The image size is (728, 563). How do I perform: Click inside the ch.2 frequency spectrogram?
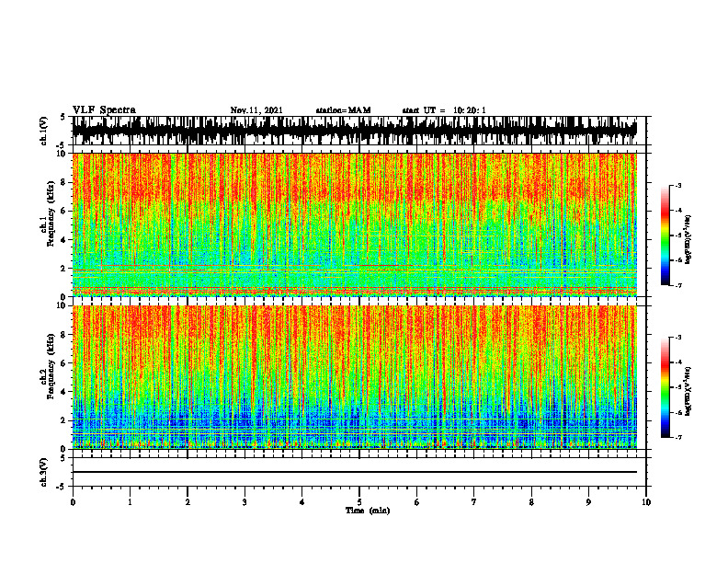click(x=355, y=377)
